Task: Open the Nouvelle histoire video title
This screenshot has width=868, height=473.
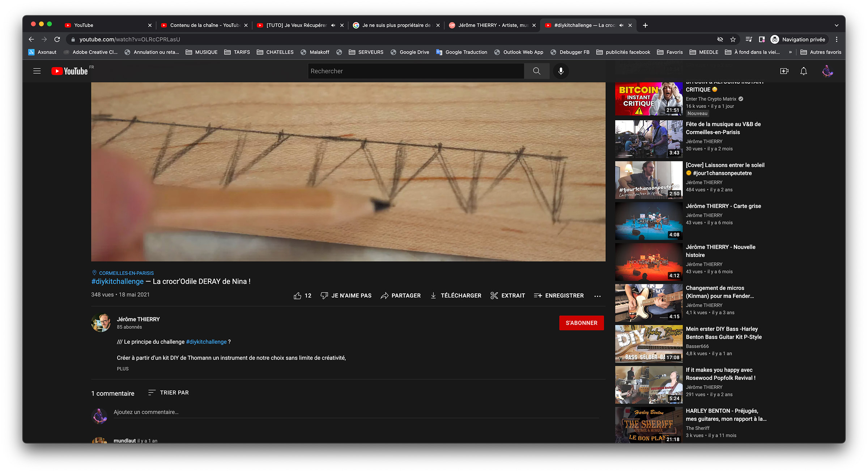Action: pos(720,251)
